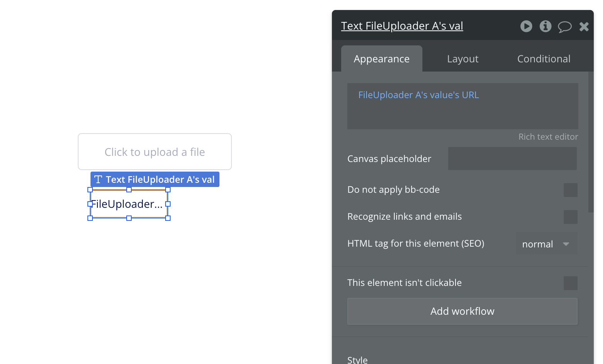The height and width of the screenshot is (364, 603).
Task: Click the comment speech bubble icon
Action: point(564,27)
